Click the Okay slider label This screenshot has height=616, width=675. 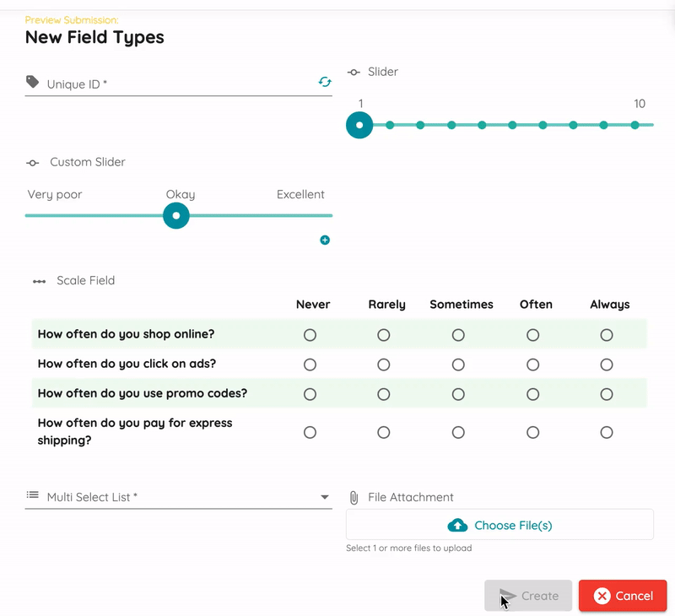[x=181, y=195]
